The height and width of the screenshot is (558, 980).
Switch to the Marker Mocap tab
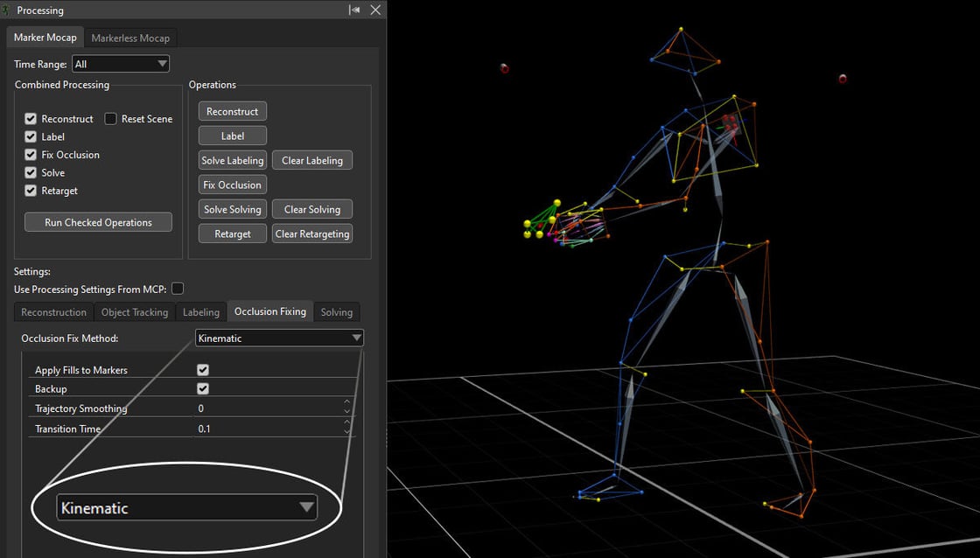click(x=45, y=38)
